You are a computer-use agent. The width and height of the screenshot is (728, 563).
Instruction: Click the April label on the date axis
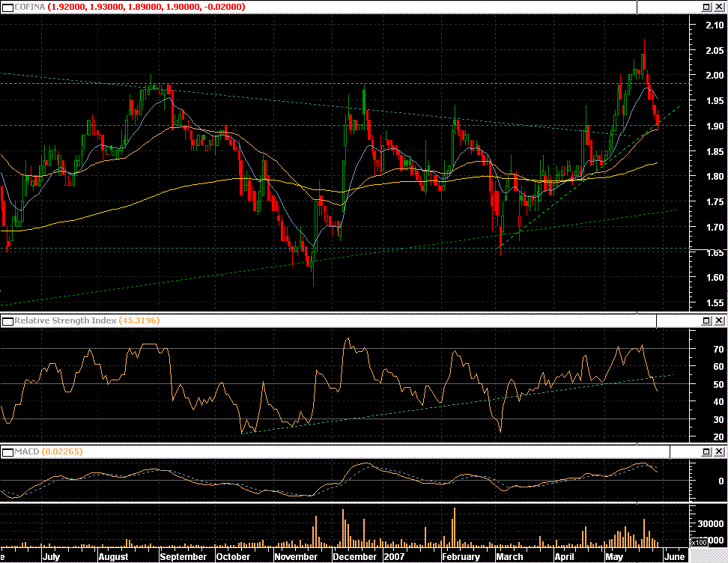[x=565, y=556]
